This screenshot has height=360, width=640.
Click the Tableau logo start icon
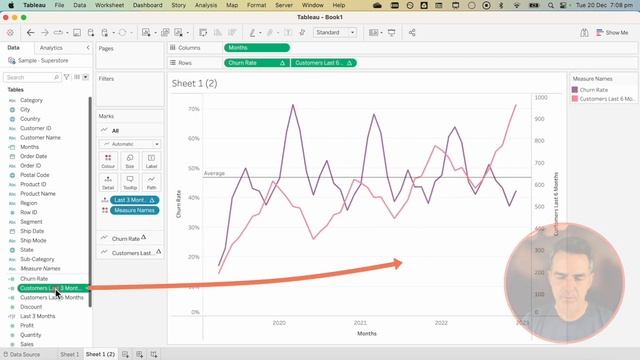pos(10,33)
